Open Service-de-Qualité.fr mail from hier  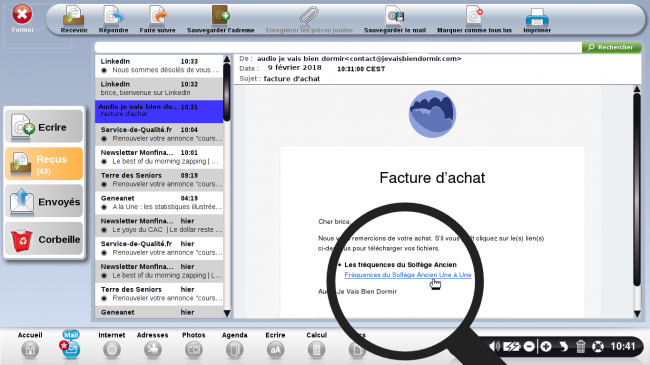pos(159,248)
